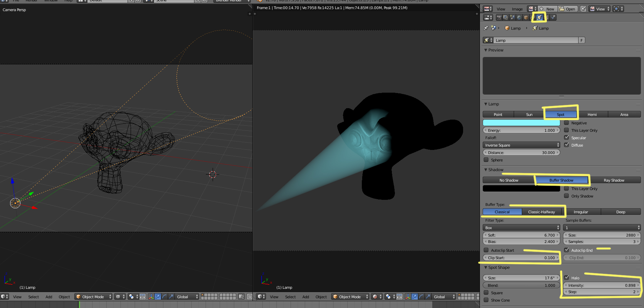644x308 pixels.
Task: Enable Autoclip Start checkbox
Action: (486, 250)
